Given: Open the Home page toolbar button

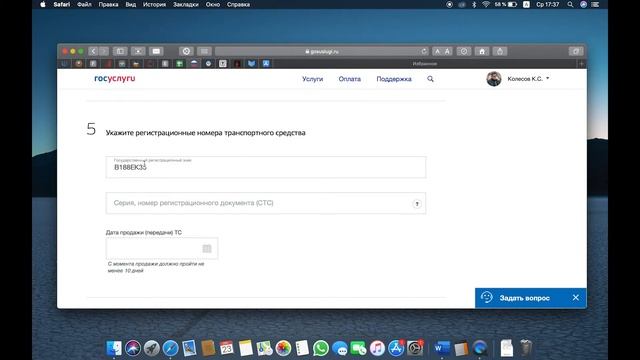Looking at the screenshot, I should pyautogui.click(x=482, y=51).
